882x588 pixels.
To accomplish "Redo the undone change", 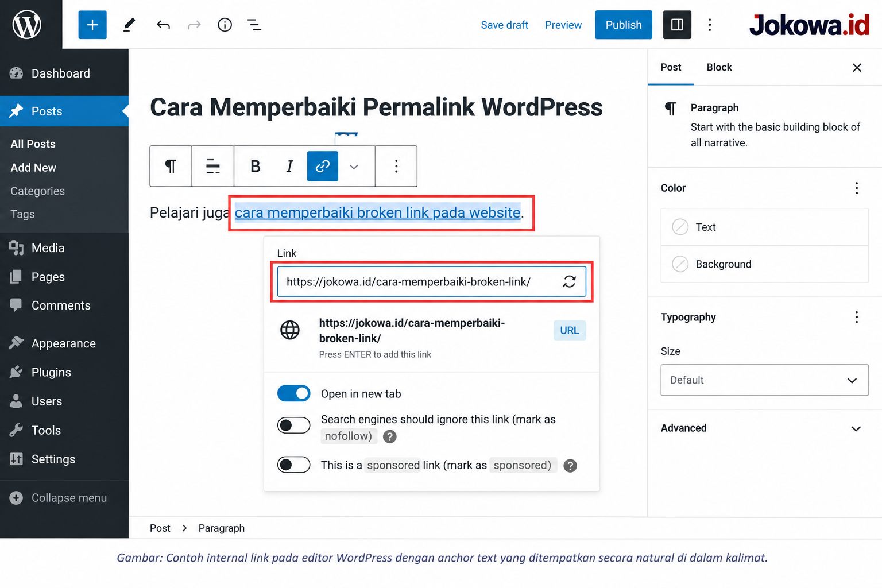I will [194, 25].
